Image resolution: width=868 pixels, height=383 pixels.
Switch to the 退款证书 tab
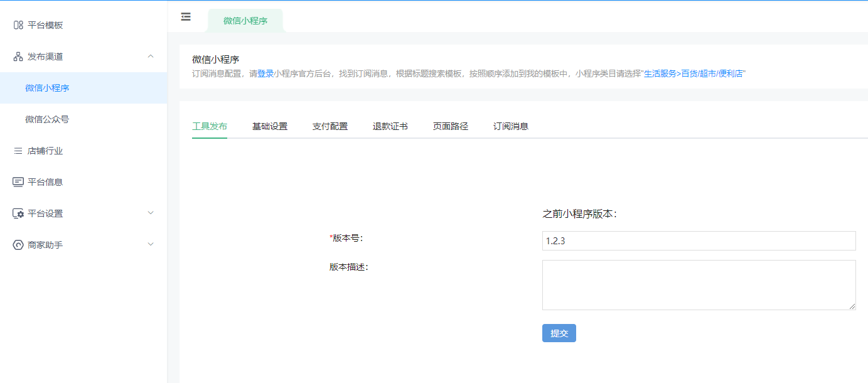390,126
